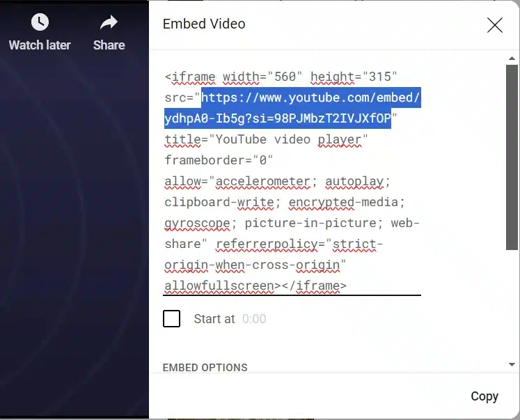
Task: Click the scrollbar down arrow
Action: [512, 364]
